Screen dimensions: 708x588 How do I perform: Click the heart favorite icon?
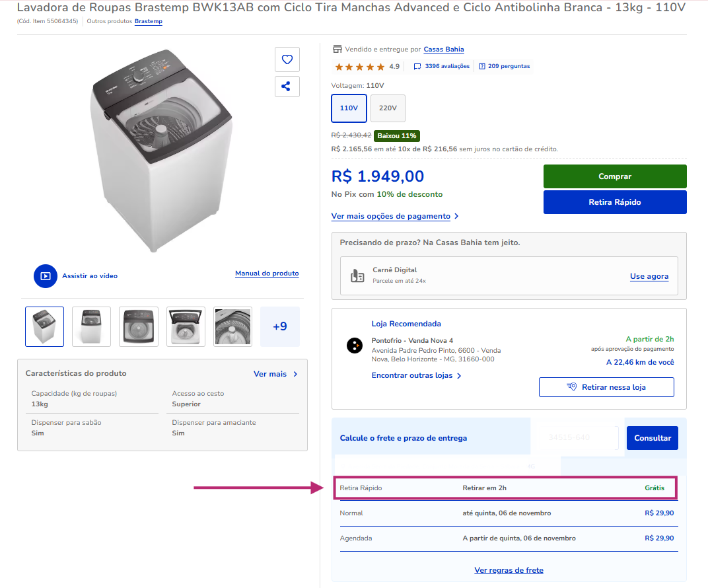click(287, 59)
